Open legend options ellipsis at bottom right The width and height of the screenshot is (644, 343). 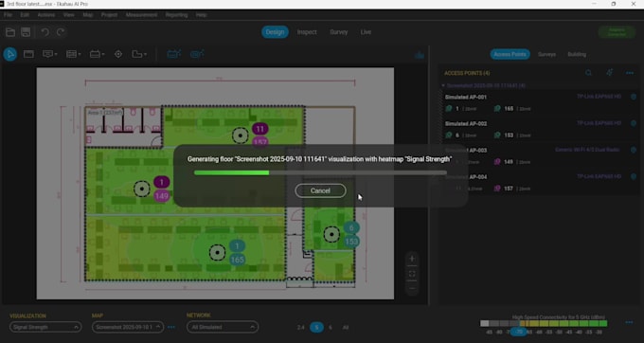point(629,322)
